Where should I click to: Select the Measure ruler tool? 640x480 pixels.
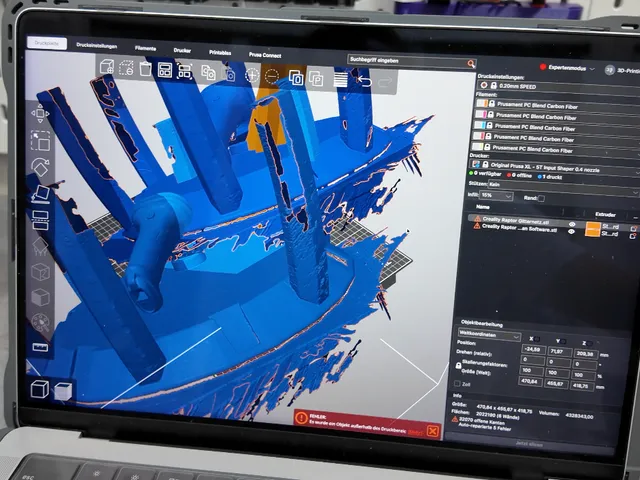coord(40,347)
